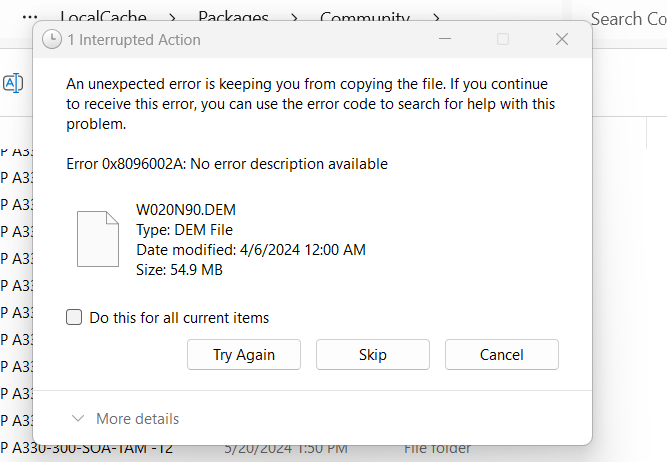Enable Do this for all current items

(74, 318)
